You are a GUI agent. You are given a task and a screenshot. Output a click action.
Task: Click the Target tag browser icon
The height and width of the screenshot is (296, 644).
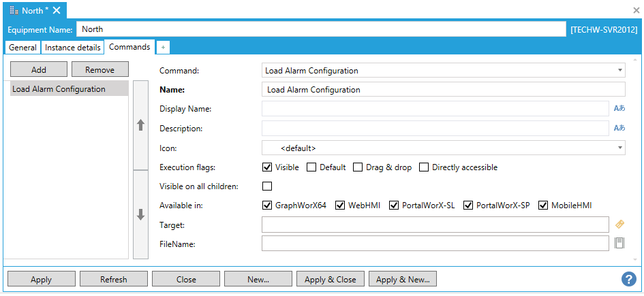619,225
